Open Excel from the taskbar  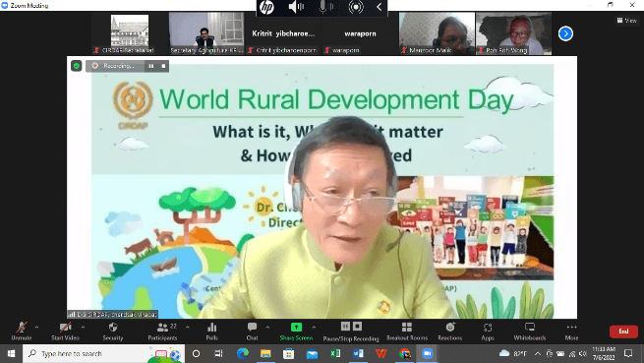(x=335, y=353)
